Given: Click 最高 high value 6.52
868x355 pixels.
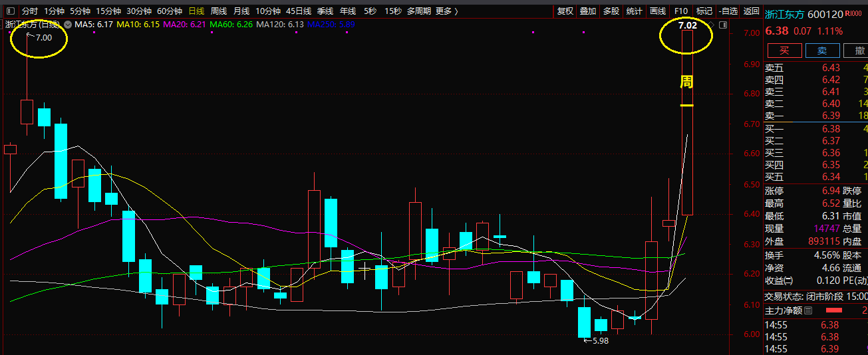Looking at the screenshot, I should click(x=831, y=203).
